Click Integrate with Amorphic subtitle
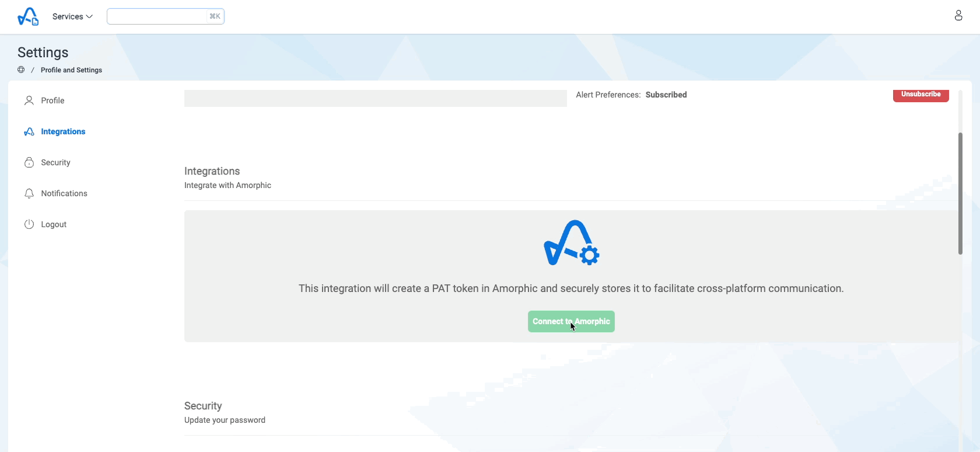Viewport: 980px width, 452px height. [228, 185]
